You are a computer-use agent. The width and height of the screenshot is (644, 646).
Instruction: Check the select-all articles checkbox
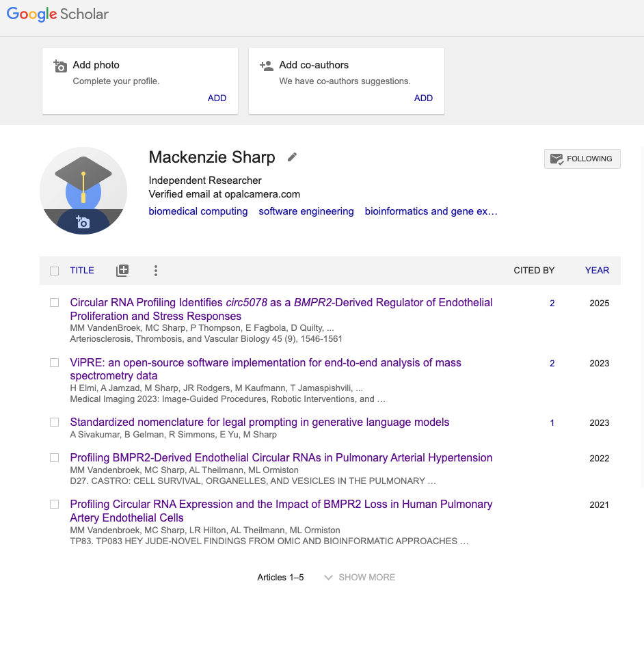click(x=54, y=270)
